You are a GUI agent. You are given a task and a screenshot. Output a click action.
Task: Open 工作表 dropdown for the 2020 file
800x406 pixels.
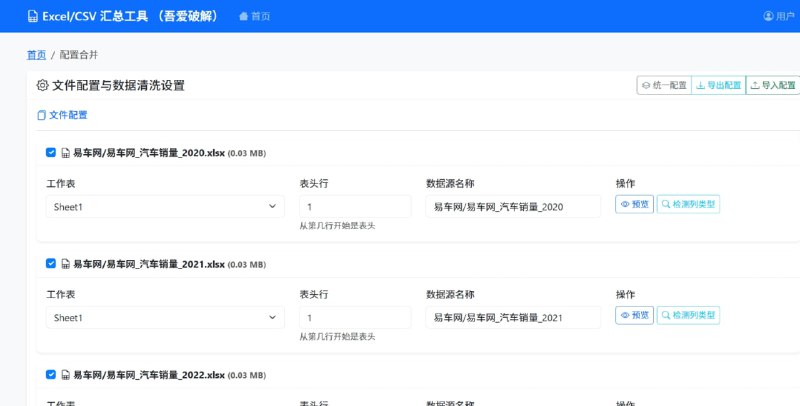click(x=165, y=207)
